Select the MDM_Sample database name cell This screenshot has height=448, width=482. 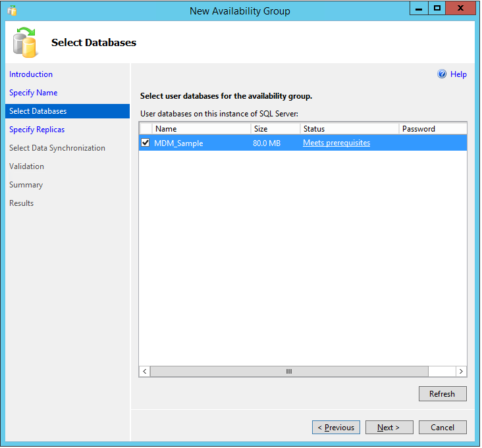pos(178,143)
